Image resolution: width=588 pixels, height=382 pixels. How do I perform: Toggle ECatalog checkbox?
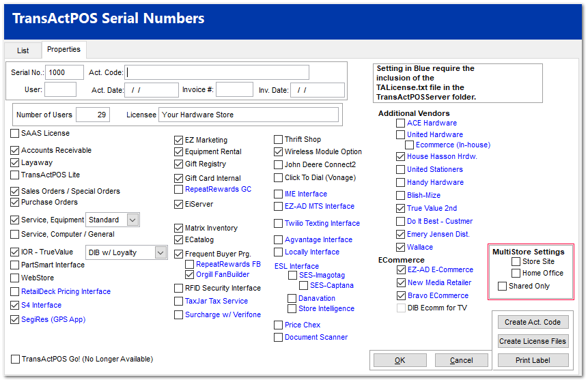click(178, 239)
